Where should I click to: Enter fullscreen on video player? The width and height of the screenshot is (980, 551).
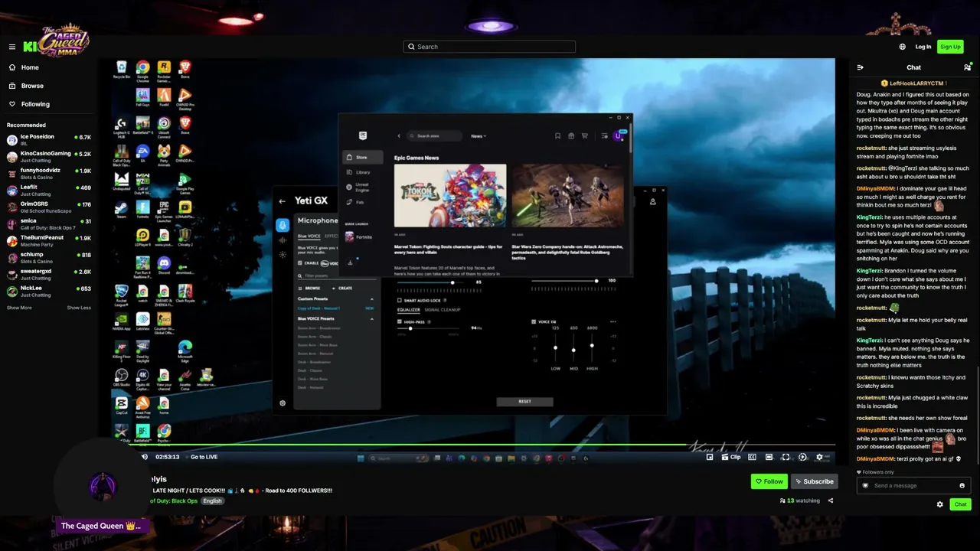[x=786, y=457]
